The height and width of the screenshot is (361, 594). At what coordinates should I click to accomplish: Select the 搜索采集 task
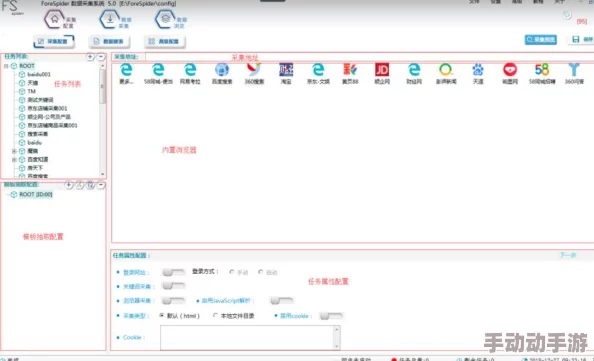tap(38, 134)
